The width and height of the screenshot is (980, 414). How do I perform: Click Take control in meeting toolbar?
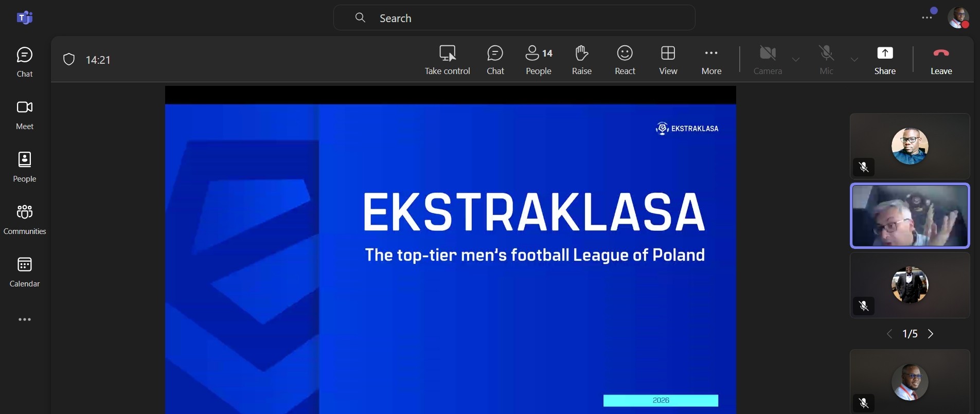pyautogui.click(x=447, y=60)
